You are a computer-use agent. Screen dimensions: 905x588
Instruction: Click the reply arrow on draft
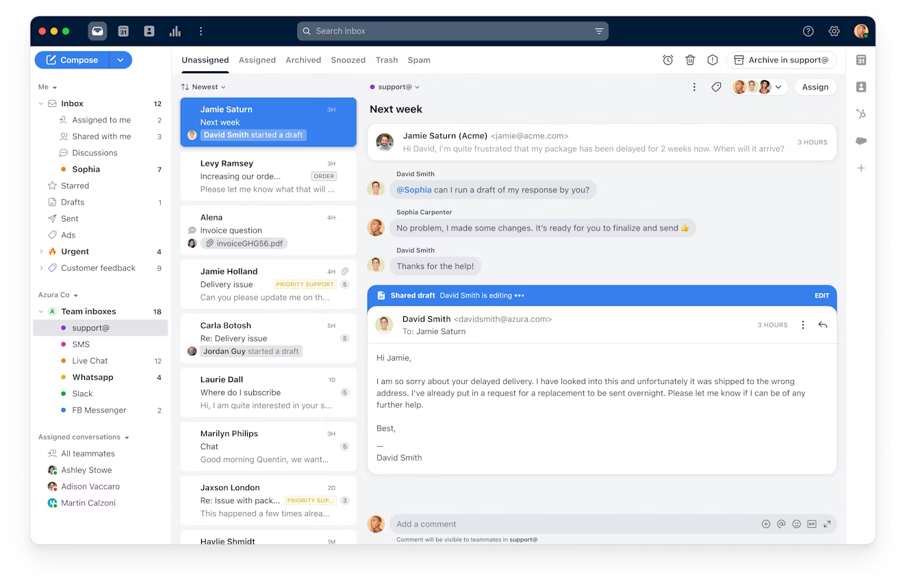823,325
